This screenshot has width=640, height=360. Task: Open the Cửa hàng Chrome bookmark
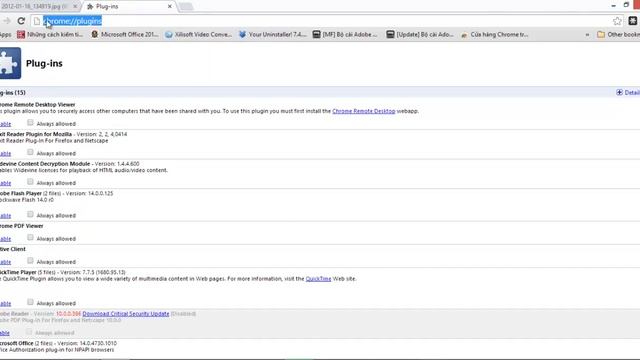pos(494,35)
